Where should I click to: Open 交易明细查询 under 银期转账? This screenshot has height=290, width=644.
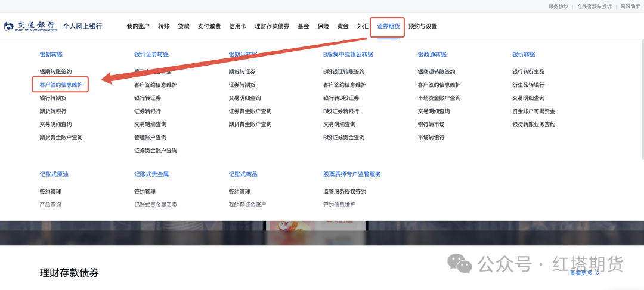pyautogui.click(x=56, y=124)
